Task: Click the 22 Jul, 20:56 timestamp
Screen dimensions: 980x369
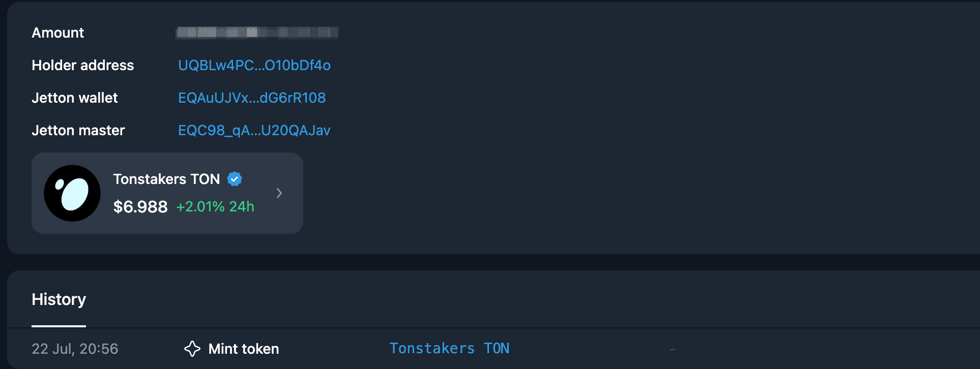Action: 75,349
